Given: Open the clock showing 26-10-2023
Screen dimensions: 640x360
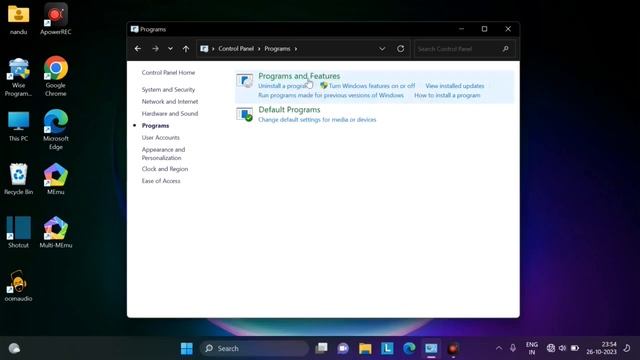Looking at the screenshot, I should pyautogui.click(x=601, y=348).
